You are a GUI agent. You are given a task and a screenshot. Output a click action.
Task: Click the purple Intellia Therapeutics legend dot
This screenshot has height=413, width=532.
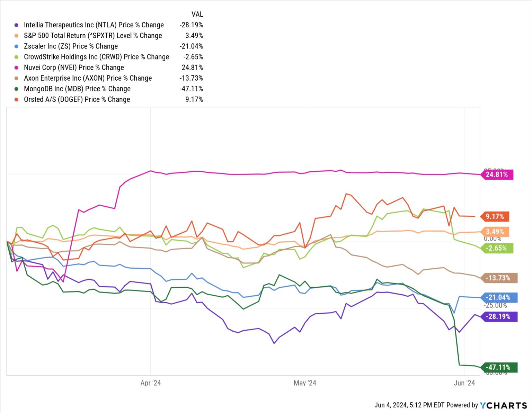tap(16, 25)
